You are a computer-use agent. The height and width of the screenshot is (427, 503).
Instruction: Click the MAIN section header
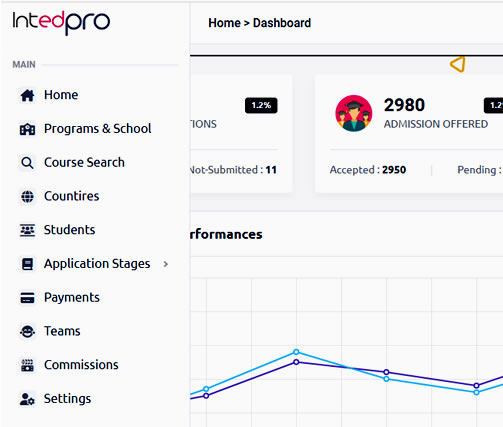tap(24, 64)
